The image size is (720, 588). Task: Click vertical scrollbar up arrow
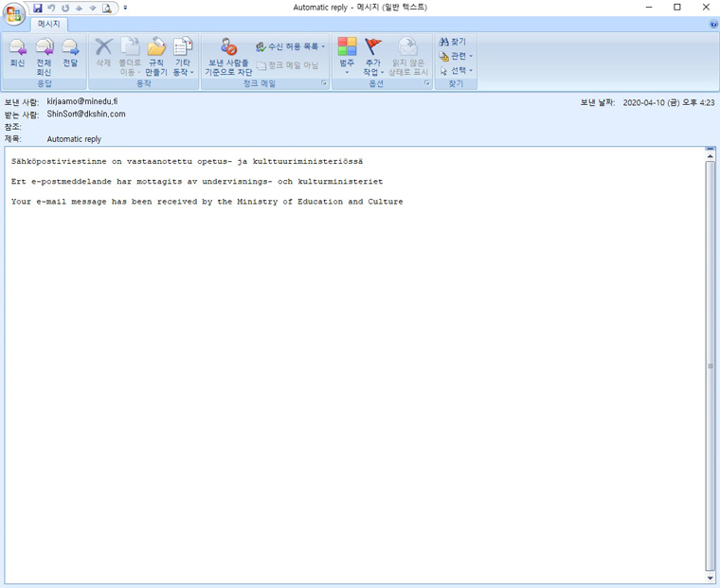pyautogui.click(x=711, y=156)
